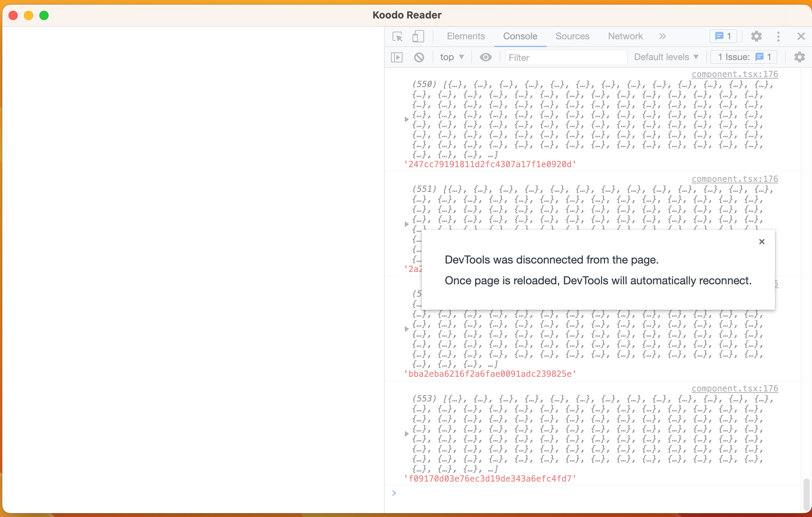Switch to the Sources tab
Viewport: 812px width, 517px height.
tap(572, 36)
